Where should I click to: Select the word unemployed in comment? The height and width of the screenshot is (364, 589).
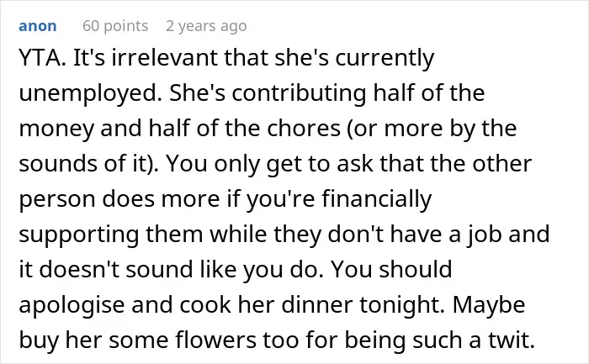pos(88,94)
